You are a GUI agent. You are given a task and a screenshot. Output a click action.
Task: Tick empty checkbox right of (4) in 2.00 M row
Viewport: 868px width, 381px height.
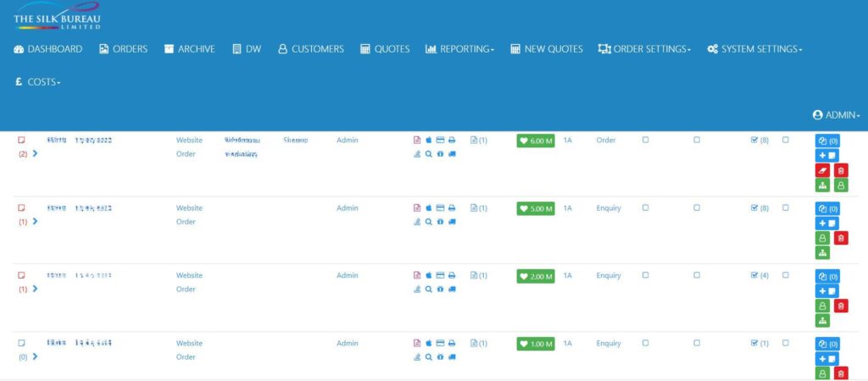[786, 275]
